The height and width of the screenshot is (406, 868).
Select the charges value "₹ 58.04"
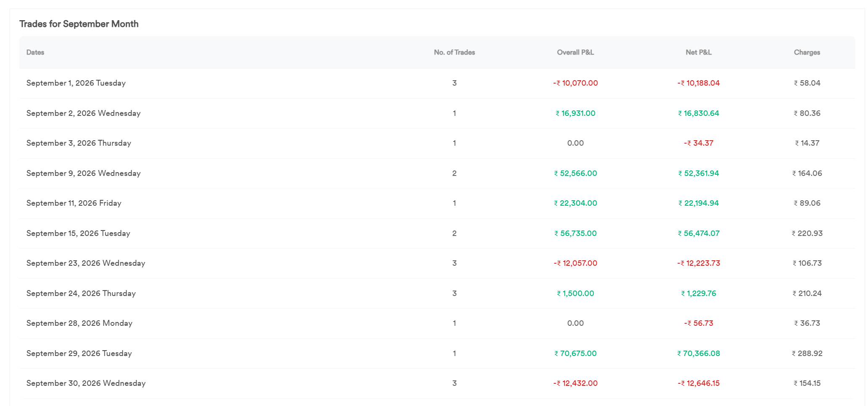click(807, 83)
